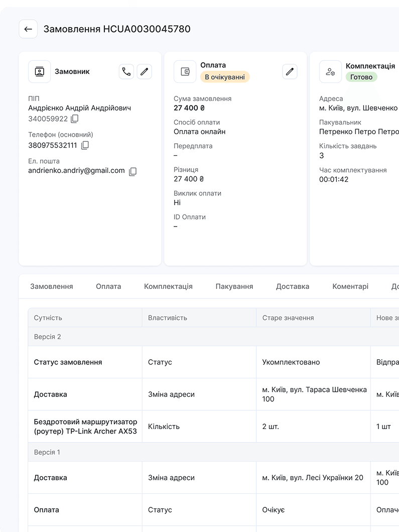Select the Версія 1 group row

coord(214,452)
